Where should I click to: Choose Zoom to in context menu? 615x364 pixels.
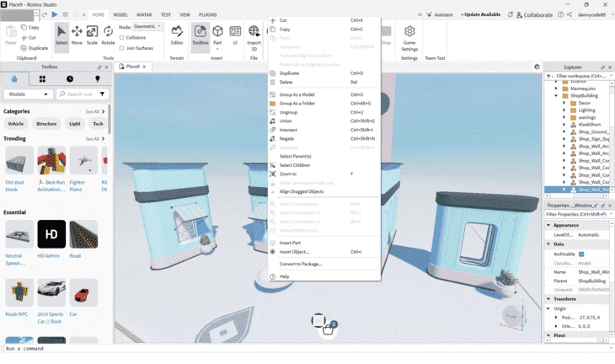324,174
